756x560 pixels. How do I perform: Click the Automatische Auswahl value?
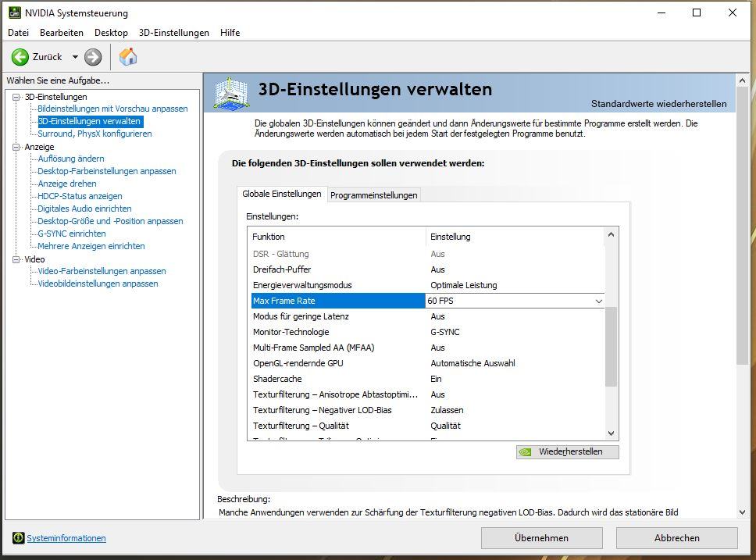point(472,363)
